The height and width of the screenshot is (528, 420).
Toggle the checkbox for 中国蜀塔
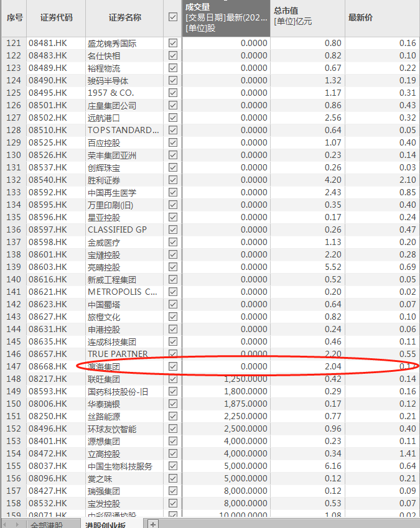coord(173,304)
